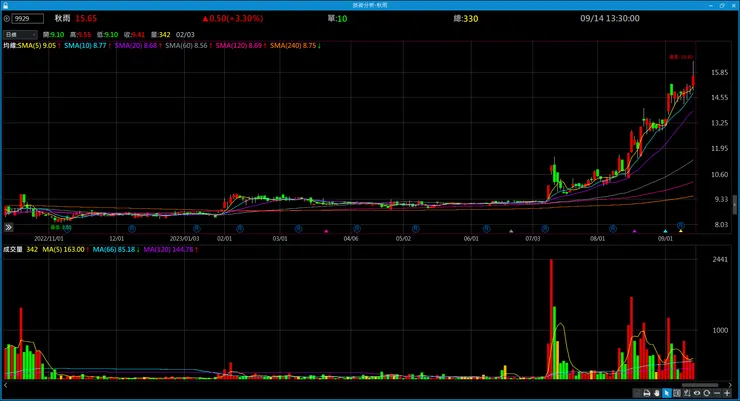
Task: Click the MA(120) 144.78 volume label
Action: [168, 250]
